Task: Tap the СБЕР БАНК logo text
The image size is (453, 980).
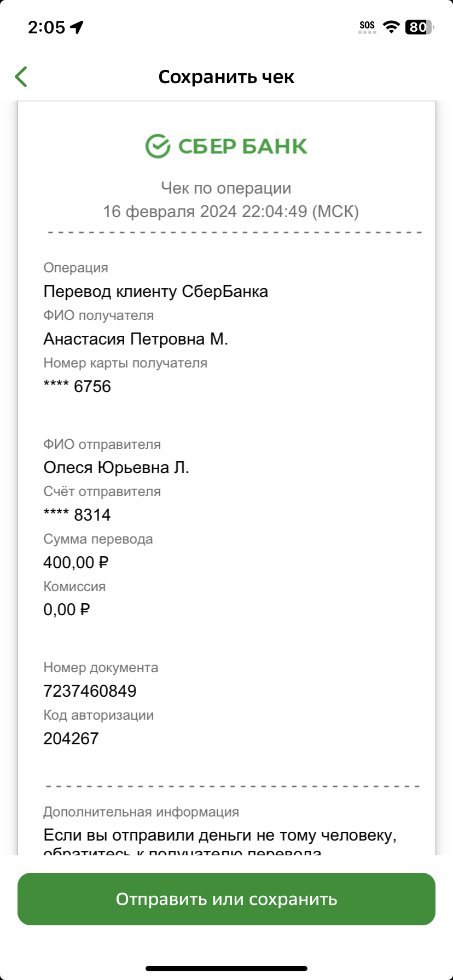Action: tap(243, 146)
